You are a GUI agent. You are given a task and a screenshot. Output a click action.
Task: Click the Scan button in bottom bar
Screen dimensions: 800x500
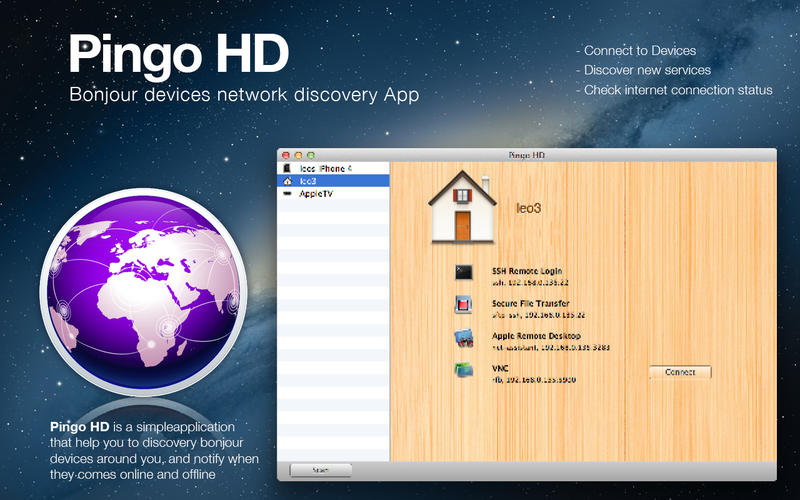[x=320, y=470]
